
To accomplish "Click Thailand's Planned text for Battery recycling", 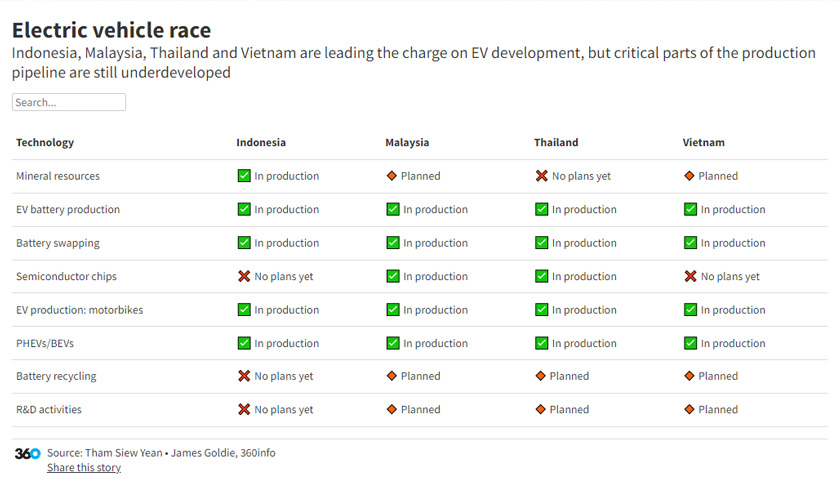I will click(x=569, y=376).
